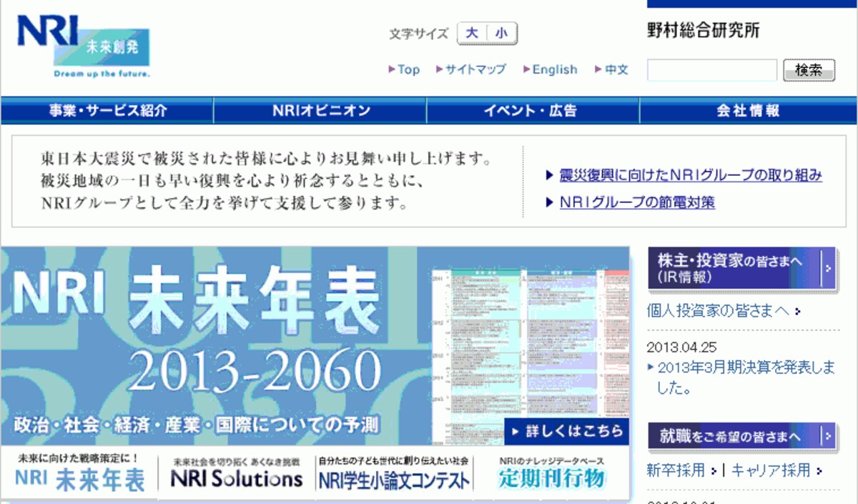The image size is (858, 504).
Task: Set text size to 小
Action: coord(502,33)
